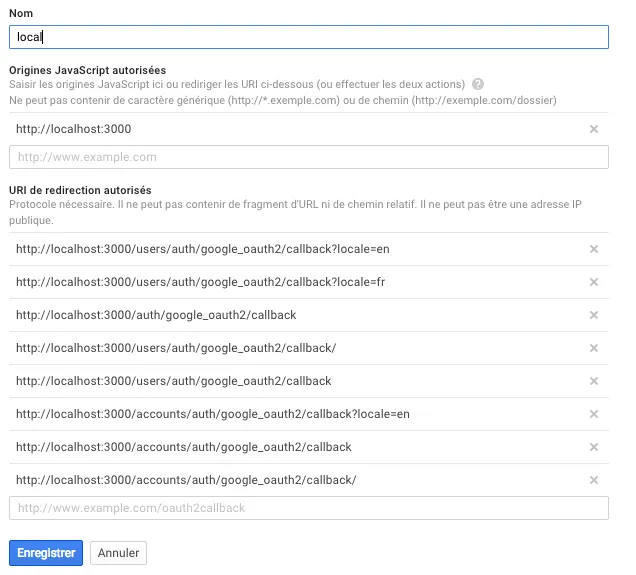Click users callback?locale=fr URI text
The height and width of the screenshot is (575, 636).
[200, 283]
